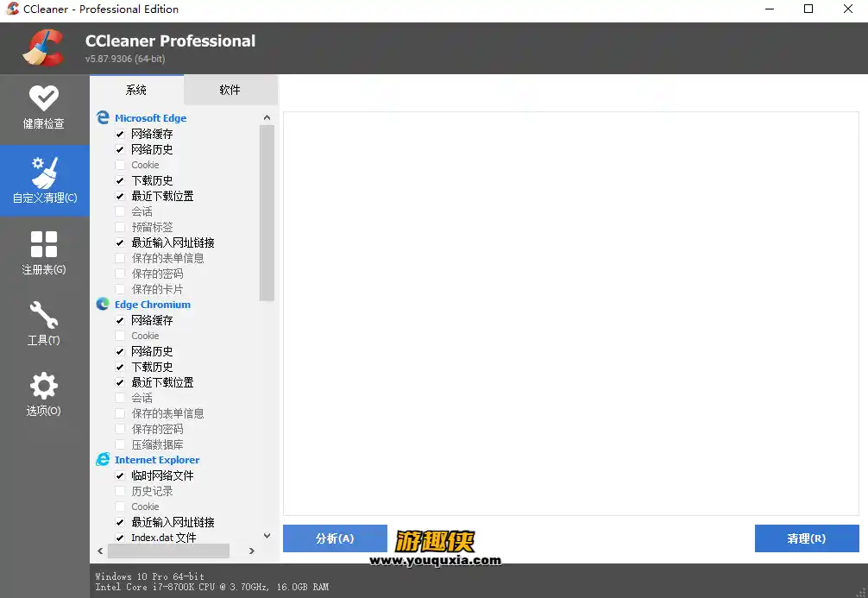Enable 保存的表单信息 under Edge Chromium
Viewport: 868px width, 598px height.
coord(120,413)
